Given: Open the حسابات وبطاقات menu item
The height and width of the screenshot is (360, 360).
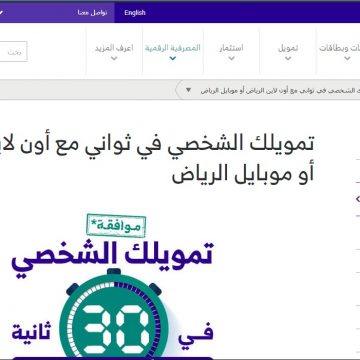Looking at the screenshot, I should point(339,48).
